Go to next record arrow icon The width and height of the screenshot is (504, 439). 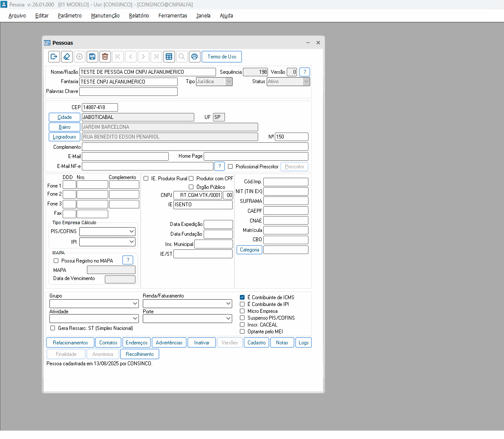coord(143,57)
